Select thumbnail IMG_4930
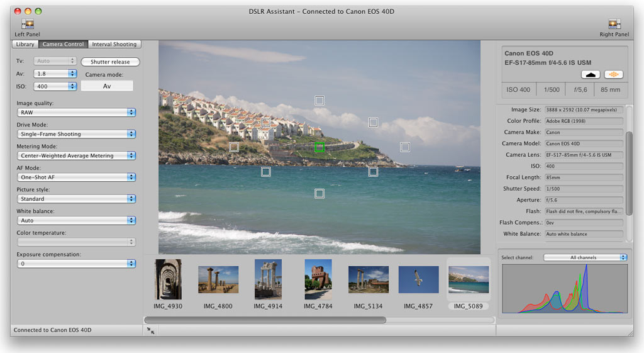The width and height of the screenshot is (644, 353). 168,279
